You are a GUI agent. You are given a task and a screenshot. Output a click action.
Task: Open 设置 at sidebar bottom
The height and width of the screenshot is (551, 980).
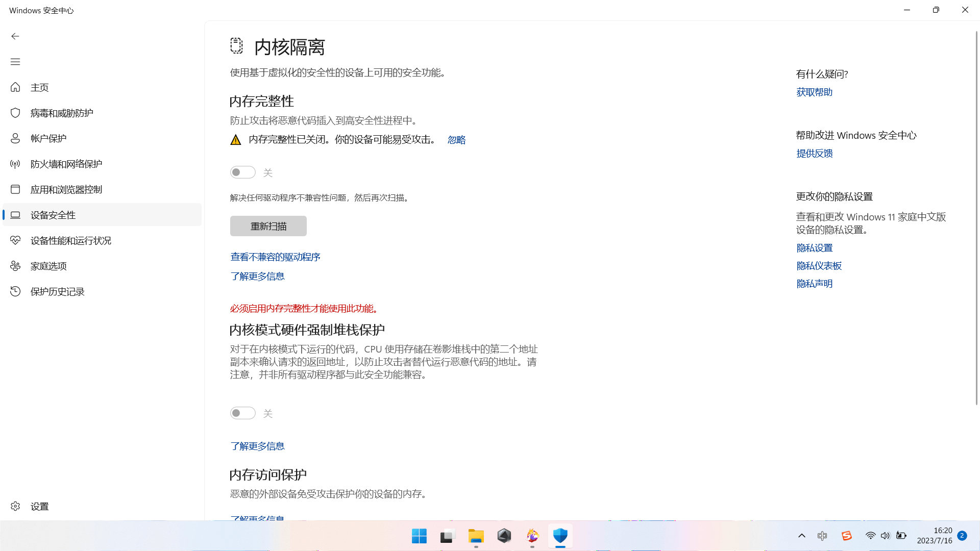click(39, 506)
